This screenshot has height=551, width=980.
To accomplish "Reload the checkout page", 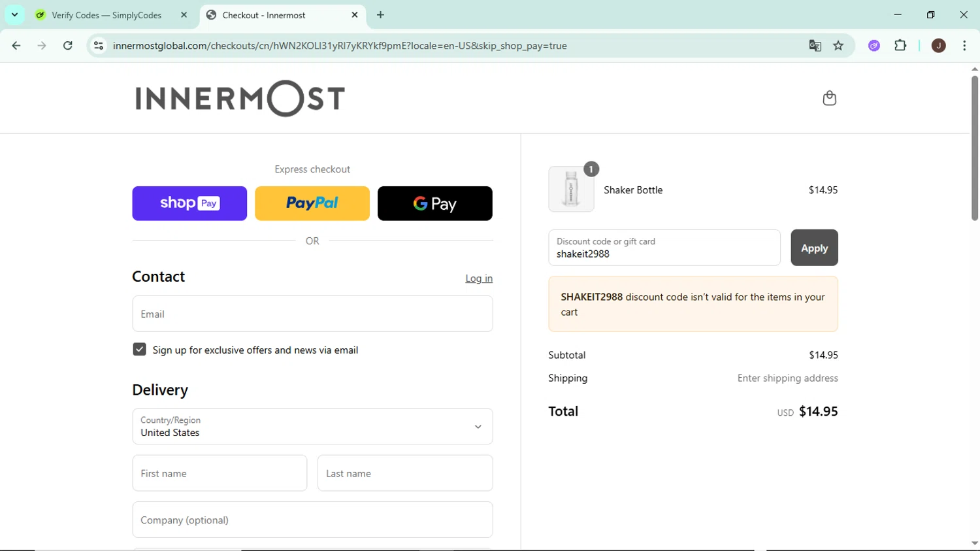I will coord(68,46).
